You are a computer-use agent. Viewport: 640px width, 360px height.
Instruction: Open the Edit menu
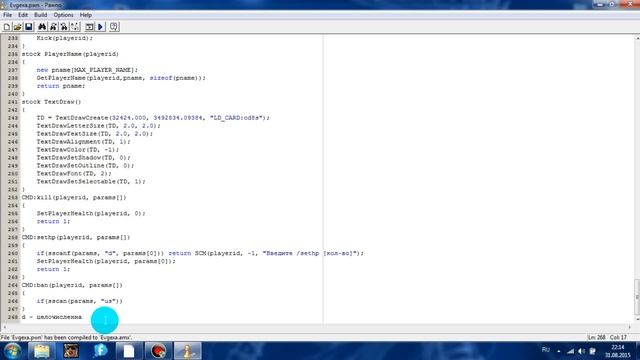pyautogui.click(x=23, y=15)
